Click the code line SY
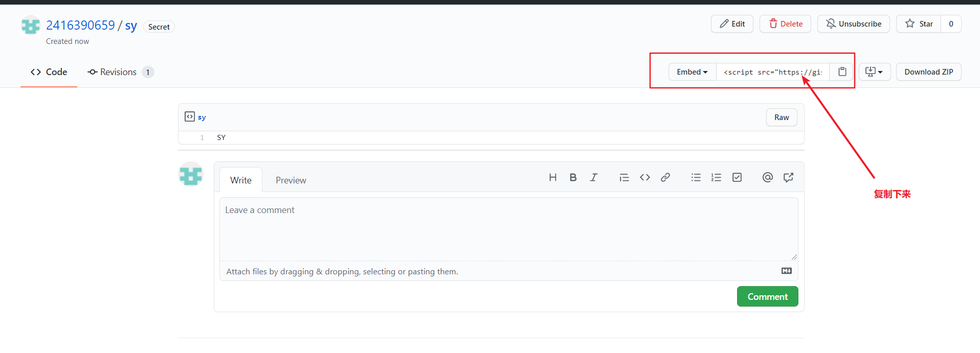980x353 pixels. [221, 137]
